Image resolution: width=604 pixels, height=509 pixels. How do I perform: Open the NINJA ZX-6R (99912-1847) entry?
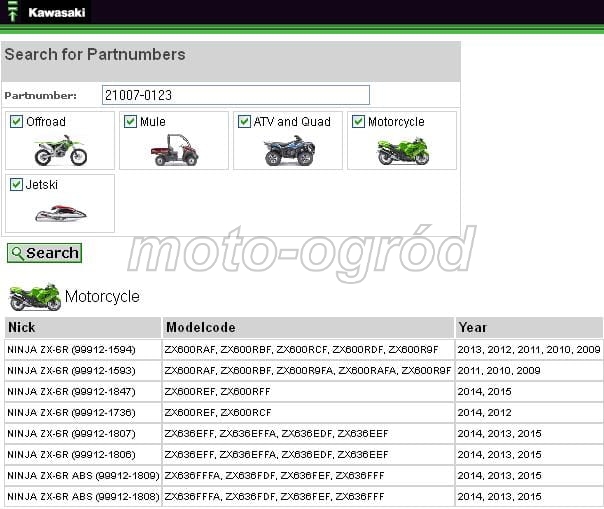(69, 391)
